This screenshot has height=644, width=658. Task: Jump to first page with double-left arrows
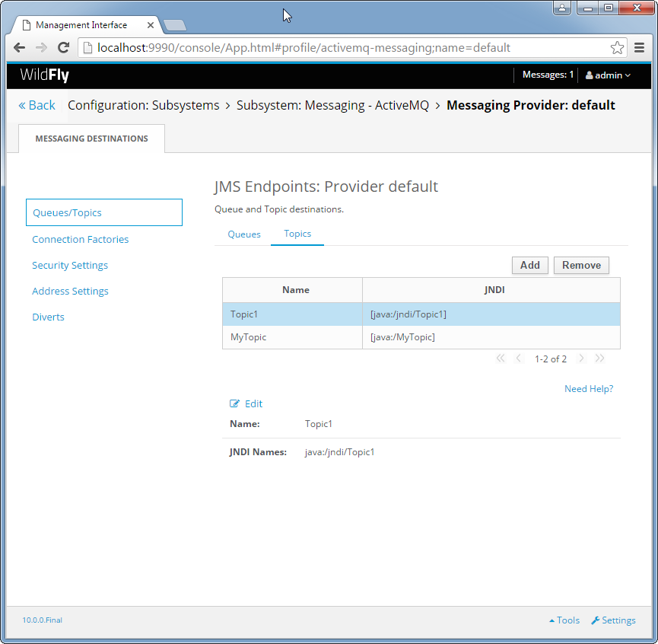(501, 359)
